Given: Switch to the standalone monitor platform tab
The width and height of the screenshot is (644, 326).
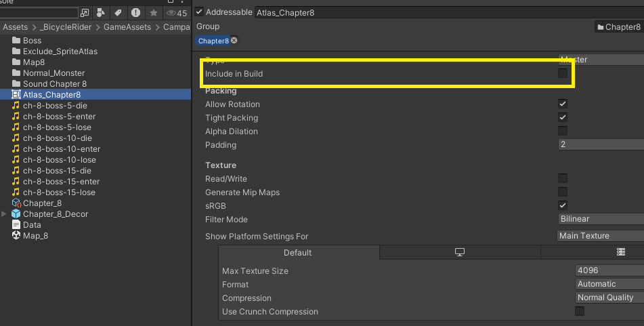Looking at the screenshot, I should coord(460,252).
